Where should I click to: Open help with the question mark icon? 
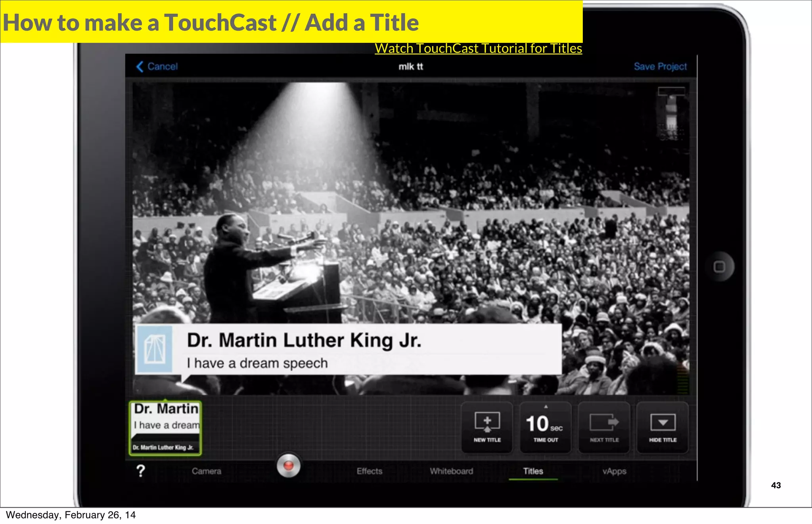[x=141, y=471]
